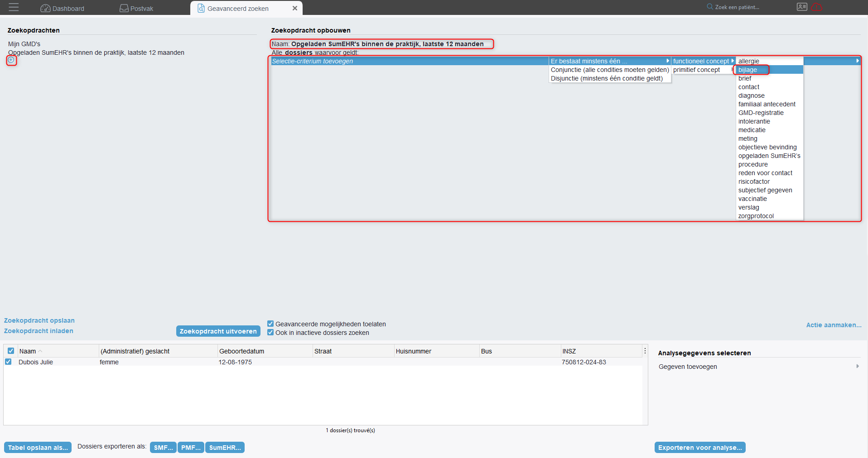
Task: Uncheck the Dubois Julie row checkbox
Action: click(8, 362)
